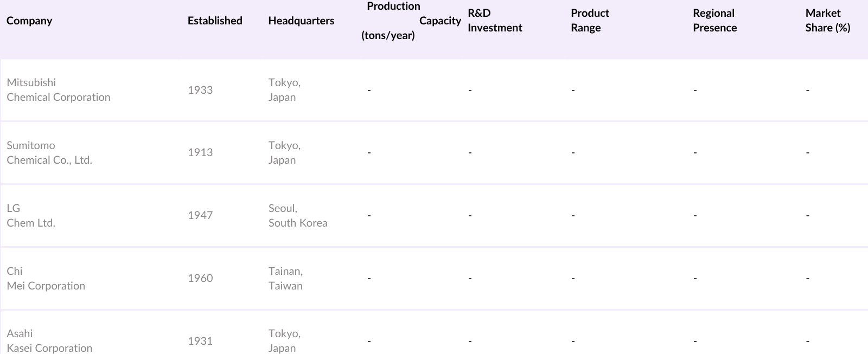Click the Production Capacity column header

(411, 21)
